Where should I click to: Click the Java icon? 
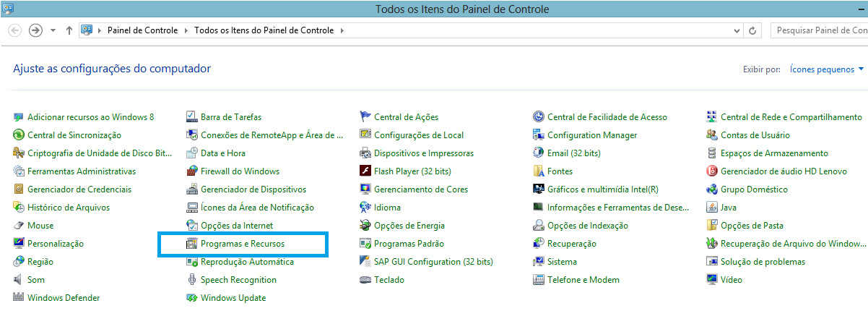coord(712,208)
